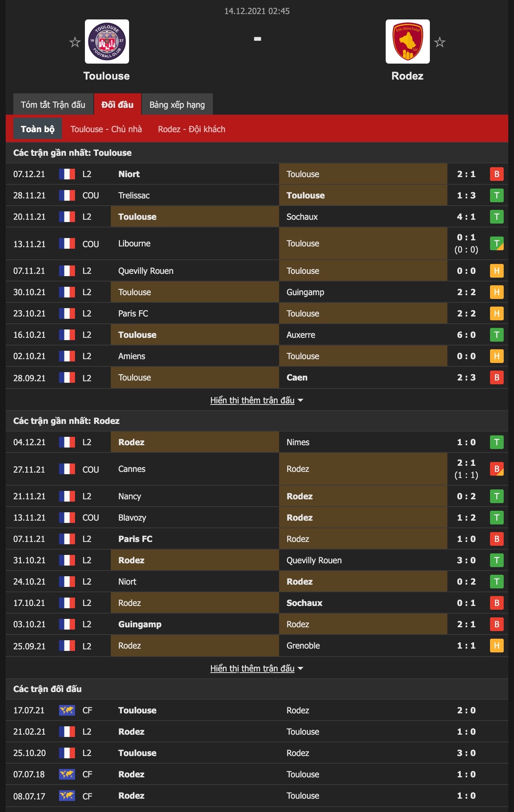Click Rodez team name under its crest
Image resolution: width=514 pixels, height=812 pixels.
(407, 76)
